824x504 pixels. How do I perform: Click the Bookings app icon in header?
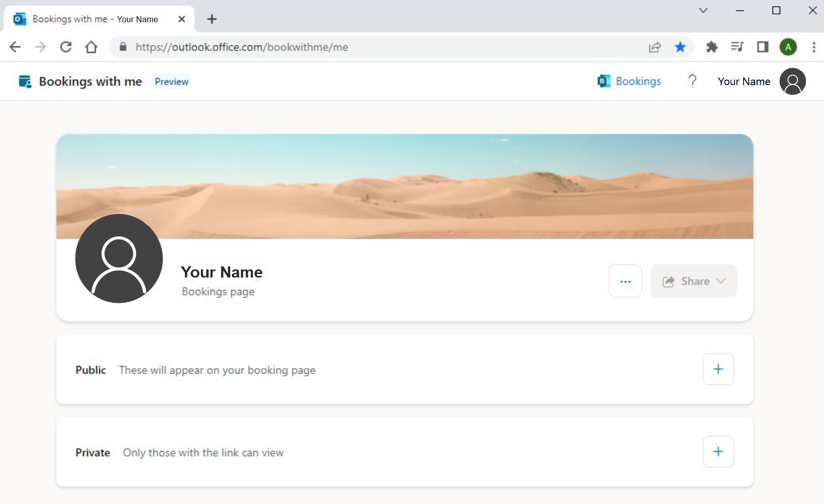click(604, 81)
